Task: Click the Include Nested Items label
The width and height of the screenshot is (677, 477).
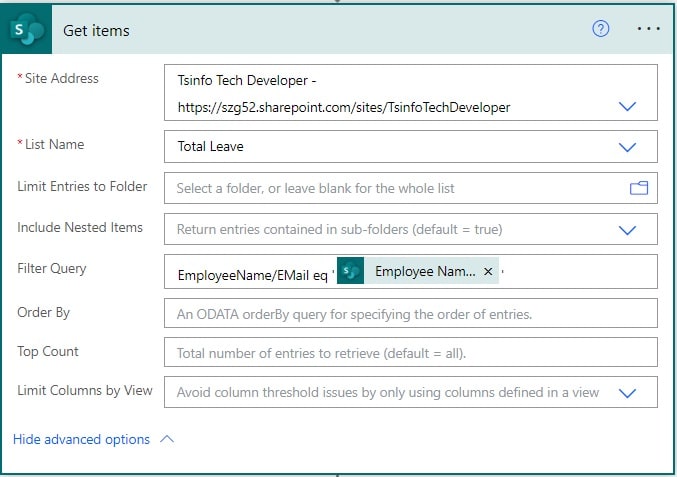Action: click(80, 227)
